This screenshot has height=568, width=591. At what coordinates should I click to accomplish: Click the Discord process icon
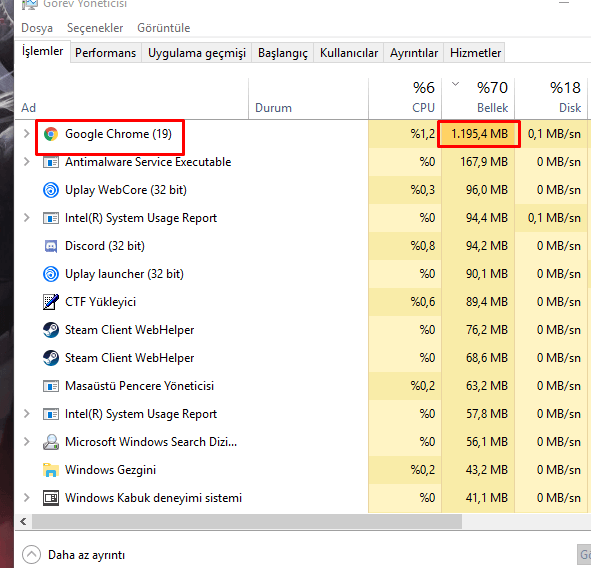click(x=51, y=246)
